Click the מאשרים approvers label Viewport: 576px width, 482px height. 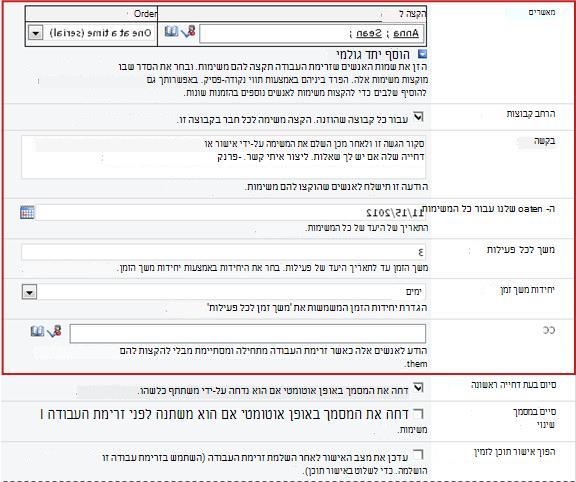click(x=541, y=12)
